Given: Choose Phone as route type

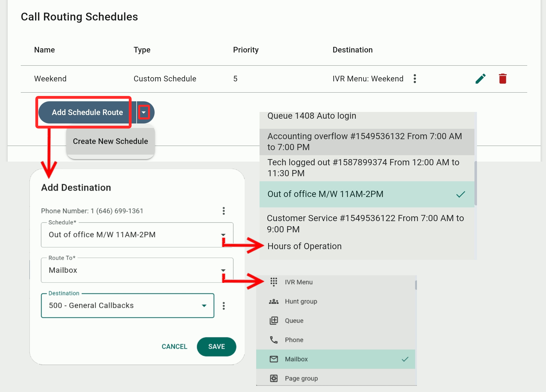Looking at the screenshot, I should tap(294, 340).
